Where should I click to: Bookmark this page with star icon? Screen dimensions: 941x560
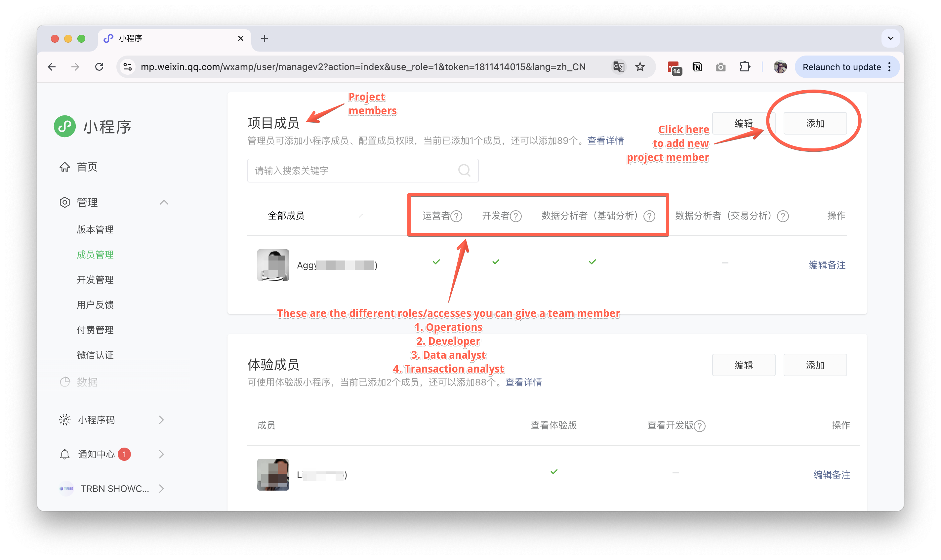(x=640, y=67)
